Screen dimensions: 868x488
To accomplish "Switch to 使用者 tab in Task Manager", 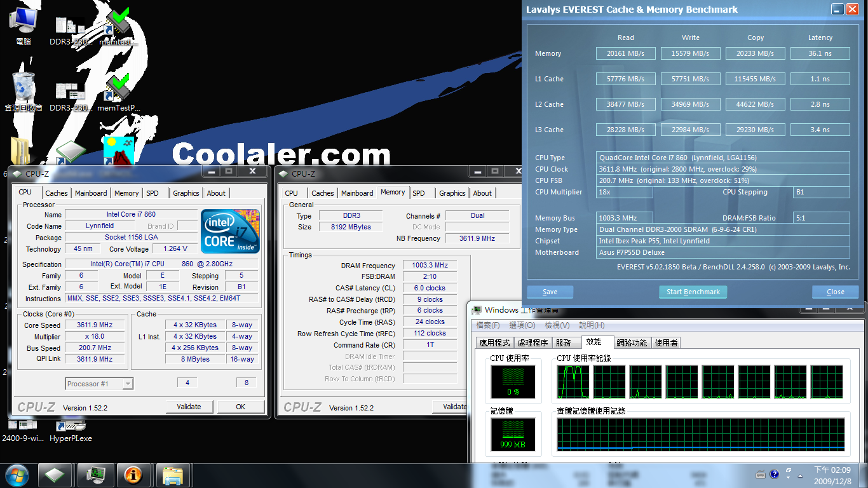I will tap(666, 342).
